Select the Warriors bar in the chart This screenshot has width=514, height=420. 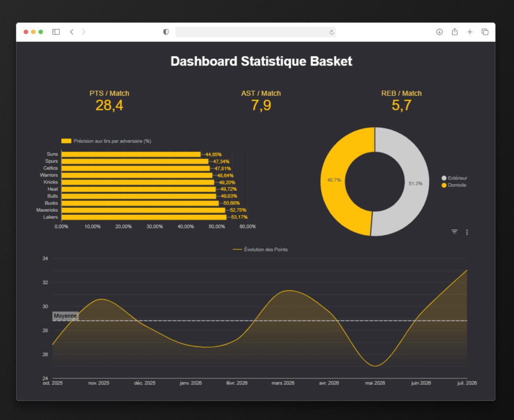click(x=137, y=175)
